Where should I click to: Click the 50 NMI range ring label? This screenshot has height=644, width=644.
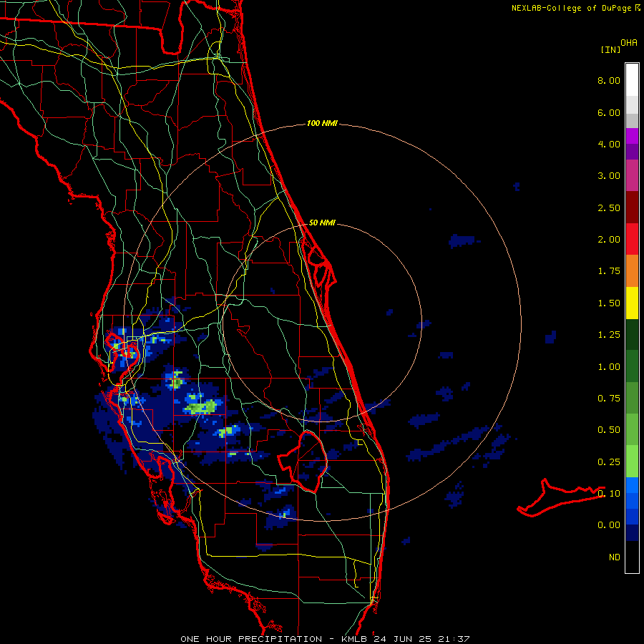[322, 223]
